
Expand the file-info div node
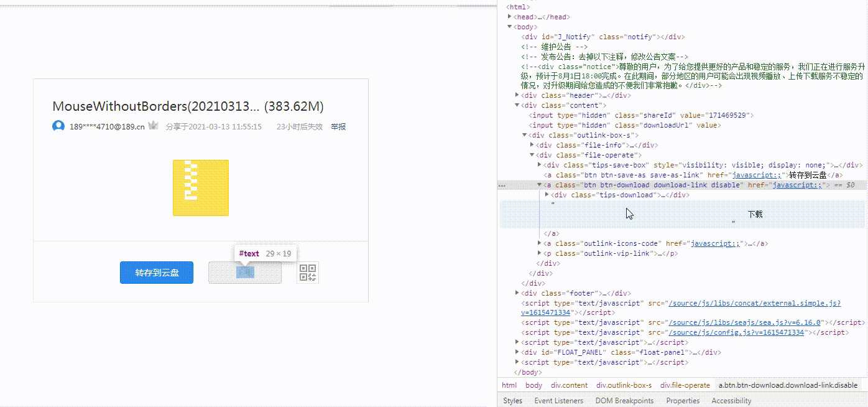(x=532, y=145)
